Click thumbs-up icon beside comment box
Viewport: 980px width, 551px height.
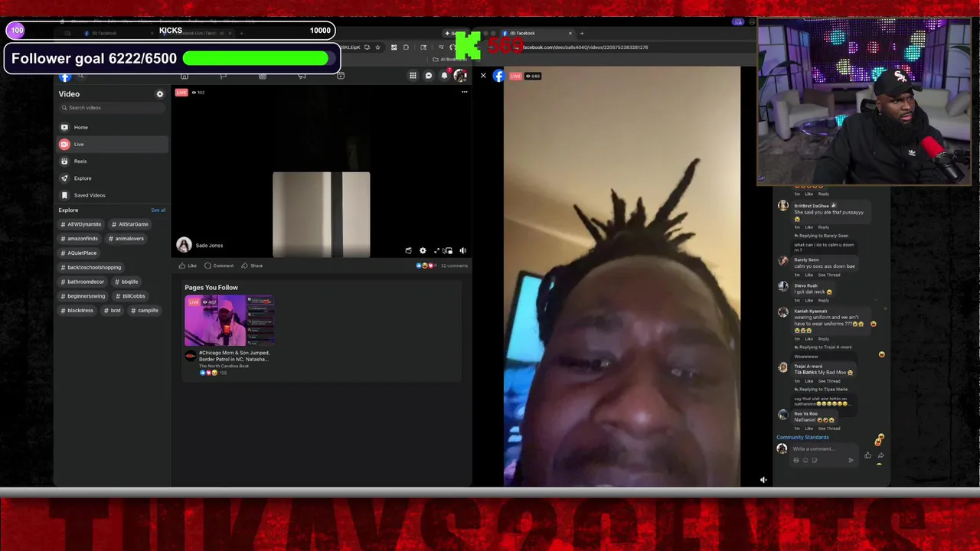point(867,455)
